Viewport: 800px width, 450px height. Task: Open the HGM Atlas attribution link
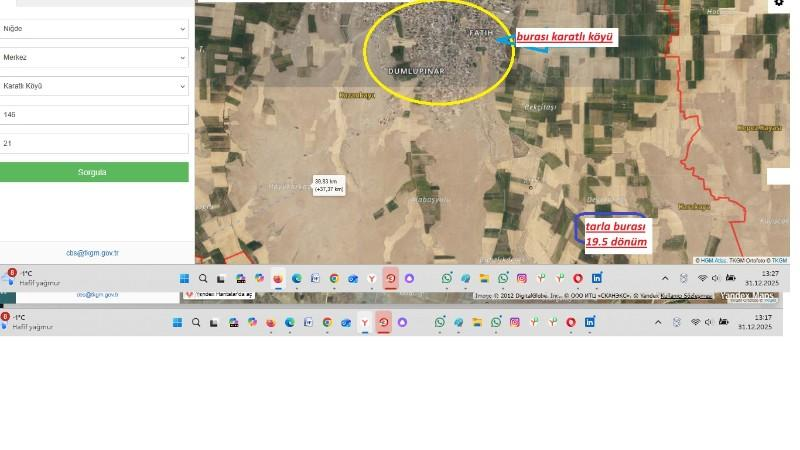[x=713, y=261]
